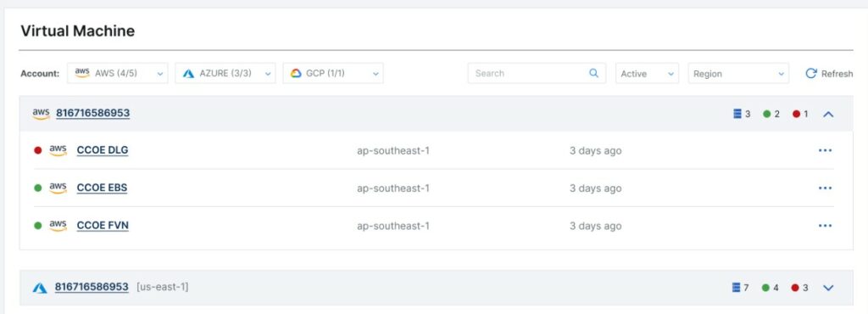Screen dimensions: 868x314
Task: Open the Active status filter dropdown
Action: [x=647, y=73]
